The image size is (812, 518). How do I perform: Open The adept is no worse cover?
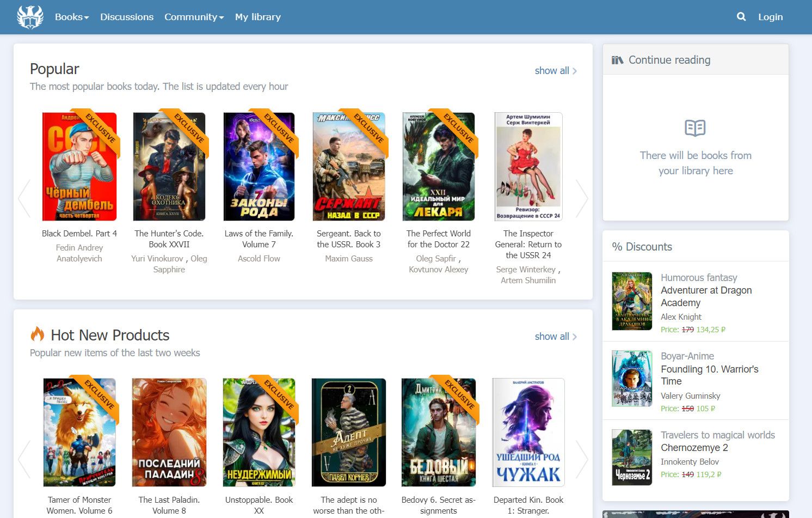pyautogui.click(x=349, y=432)
